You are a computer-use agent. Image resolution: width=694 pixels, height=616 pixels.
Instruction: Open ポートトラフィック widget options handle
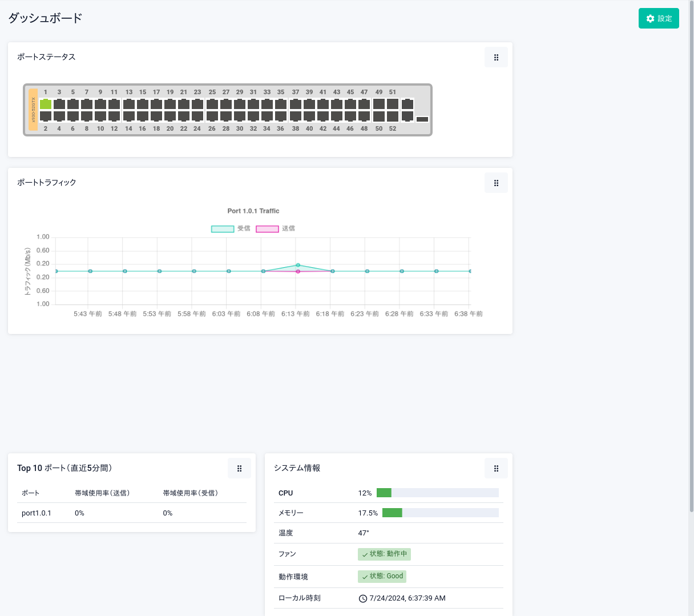[496, 183]
